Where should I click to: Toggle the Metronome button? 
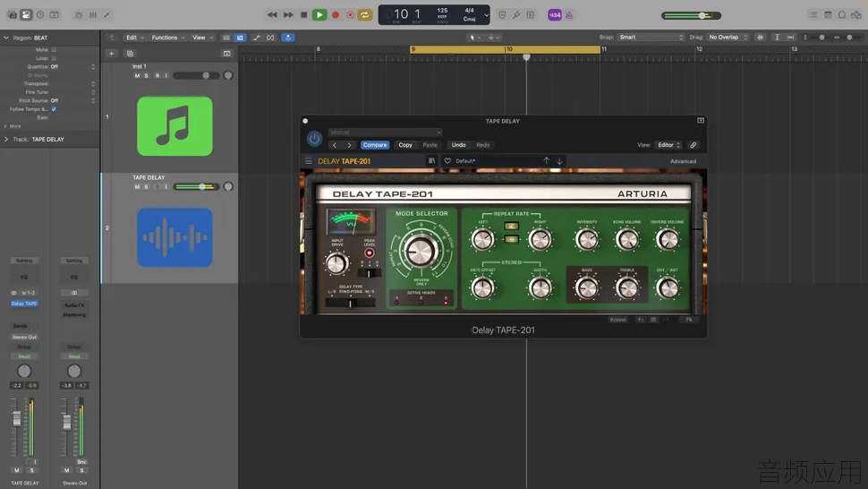(x=569, y=15)
